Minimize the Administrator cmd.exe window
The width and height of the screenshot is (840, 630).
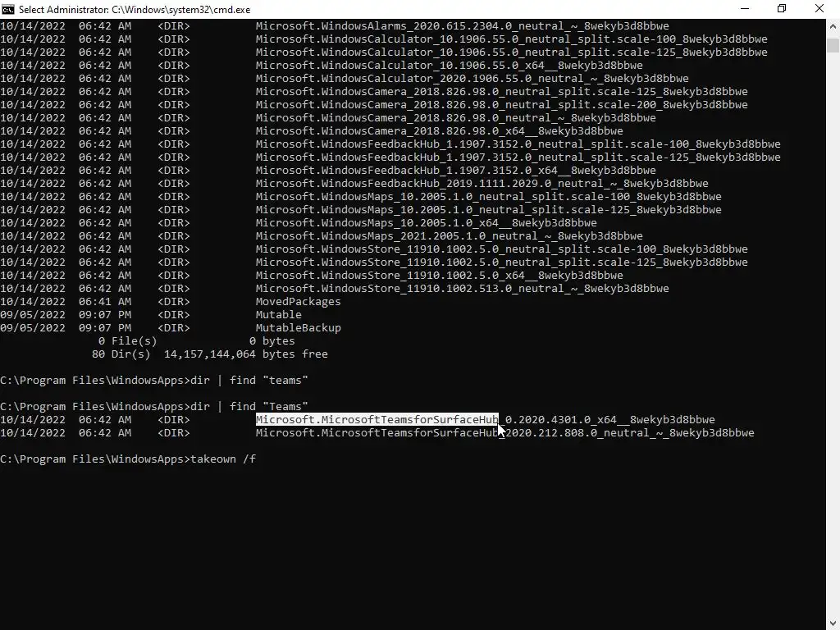click(745, 9)
